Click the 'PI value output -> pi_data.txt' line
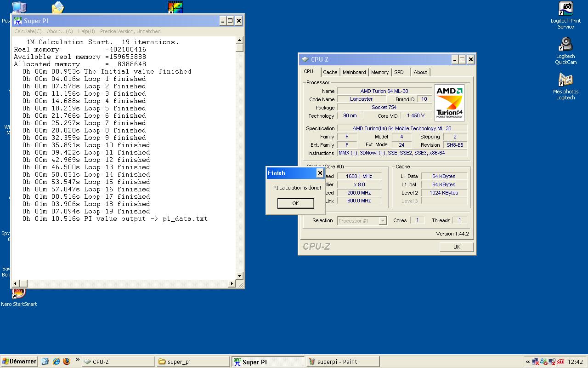This screenshot has width=588, height=368. click(146, 218)
